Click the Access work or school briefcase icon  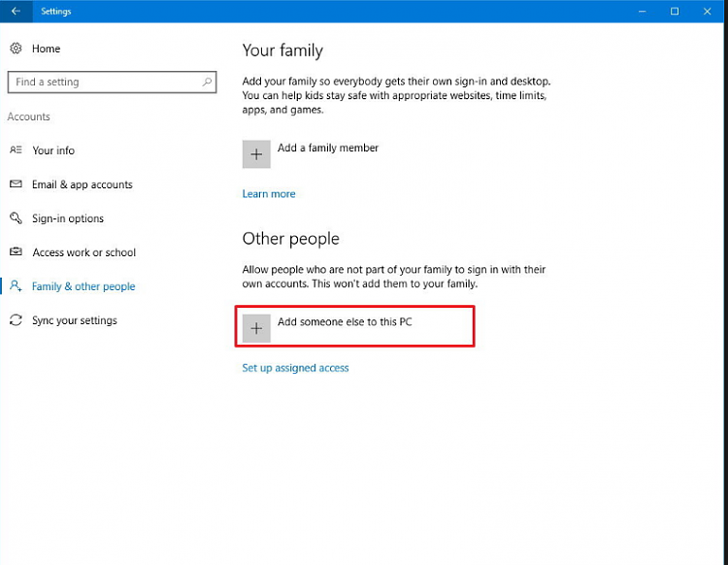click(x=16, y=251)
